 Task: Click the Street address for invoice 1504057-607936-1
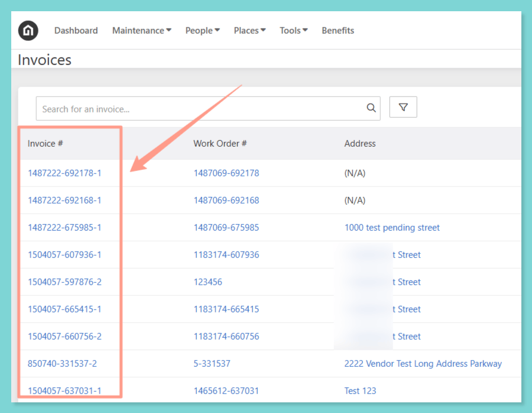pos(407,255)
